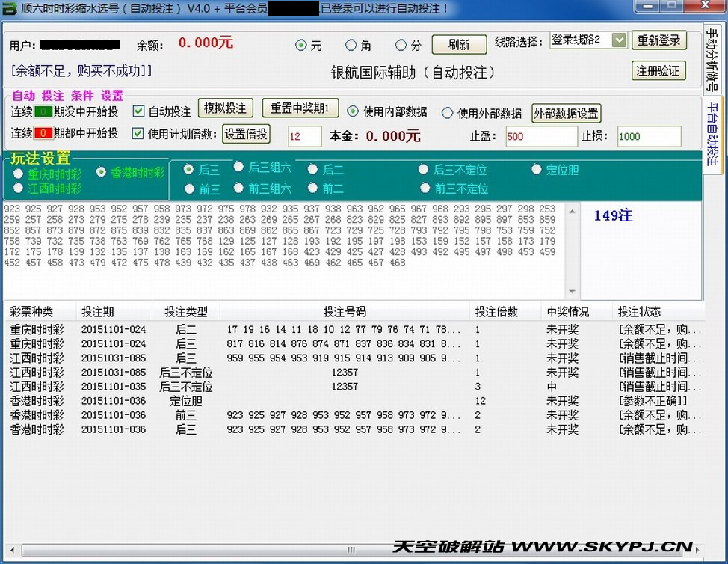Open the 线路选择 dropdown
The height and width of the screenshot is (564, 728).
(x=619, y=40)
